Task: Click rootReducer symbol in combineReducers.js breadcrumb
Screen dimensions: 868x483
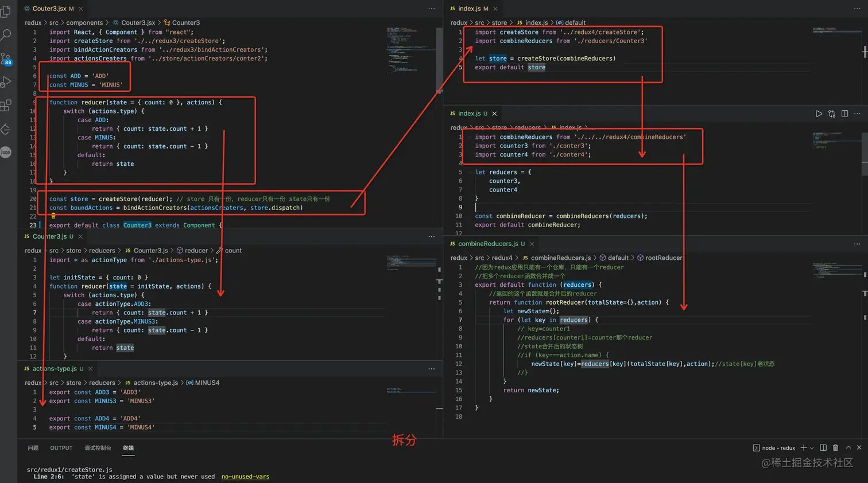Action: coord(660,258)
